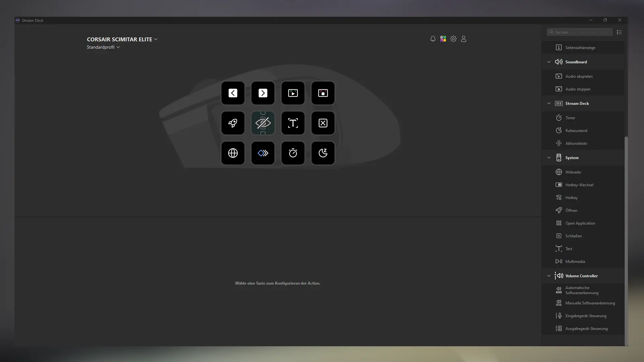Click the globe Website key on grid
This screenshot has width=644, height=362.
[233, 153]
